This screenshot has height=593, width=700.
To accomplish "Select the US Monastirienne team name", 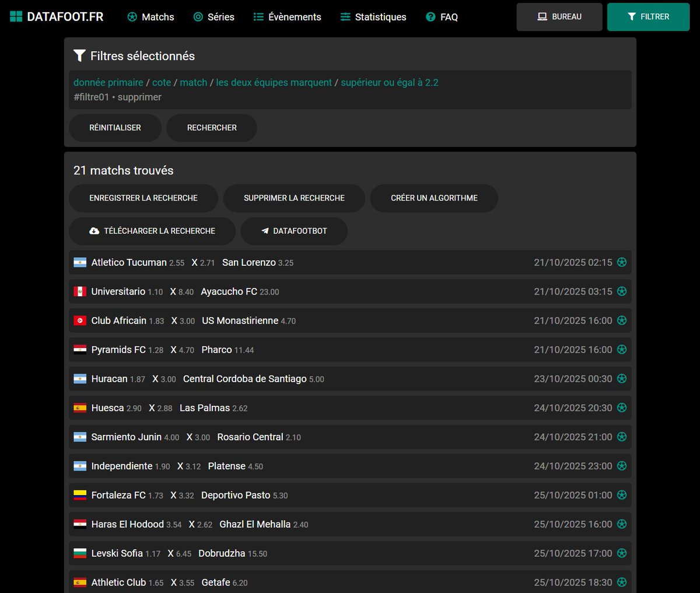I will (x=240, y=321).
